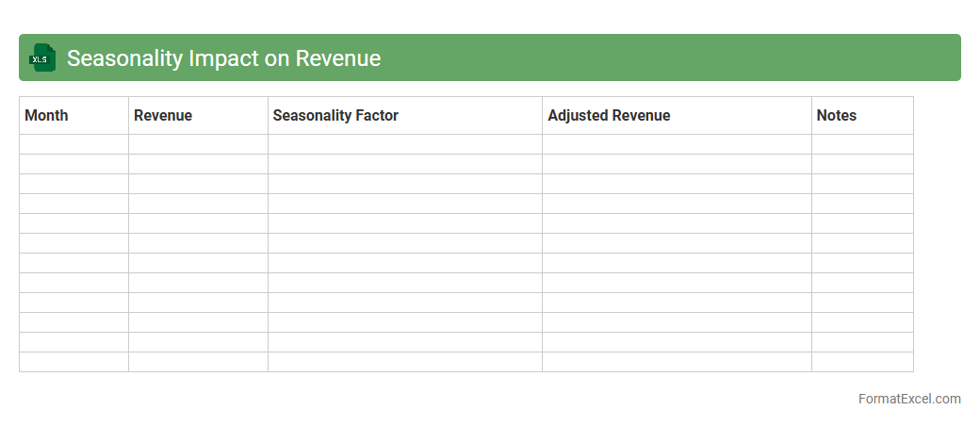Select first empty Adjusted Revenue cell
980x426 pixels.
pyautogui.click(x=676, y=144)
